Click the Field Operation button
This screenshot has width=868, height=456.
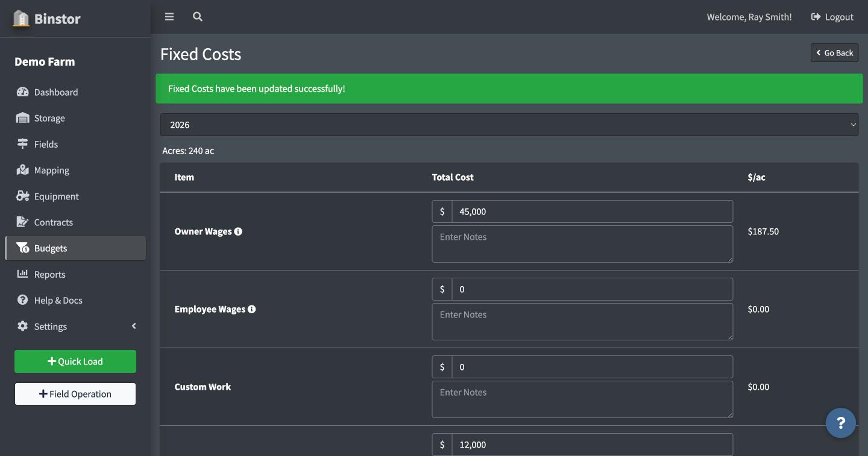pyautogui.click(x=75, y=394)
